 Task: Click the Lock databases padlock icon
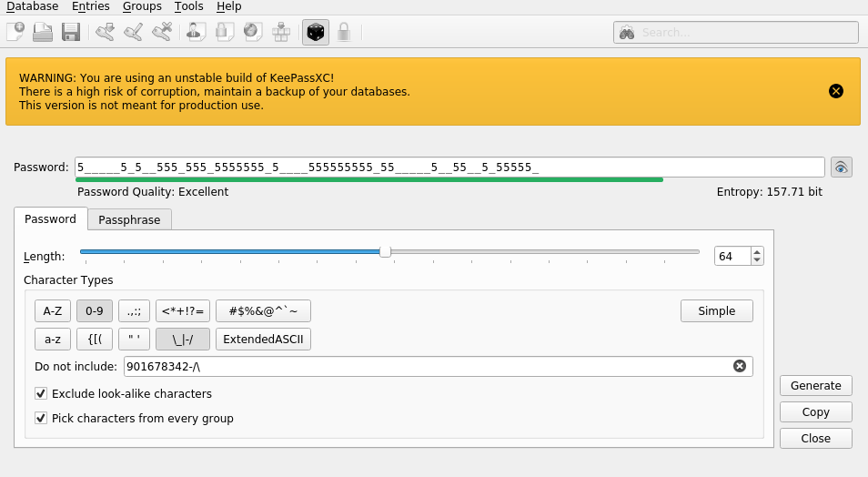pyautogui.click(x=344, y=32)
